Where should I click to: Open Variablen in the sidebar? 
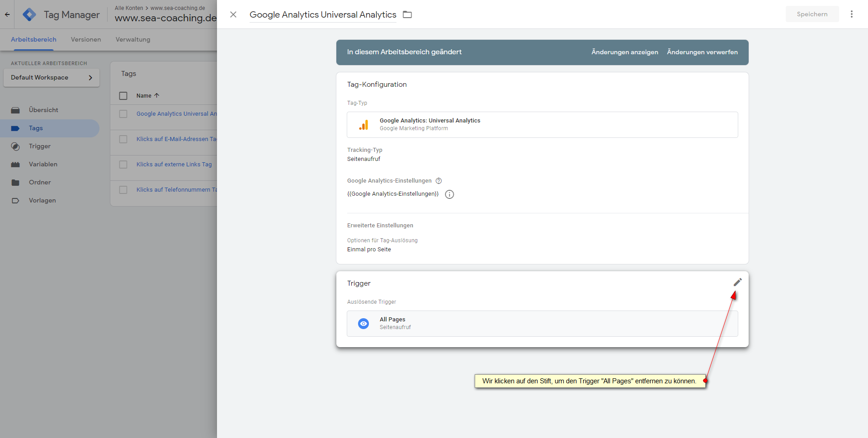click(43, 165)
